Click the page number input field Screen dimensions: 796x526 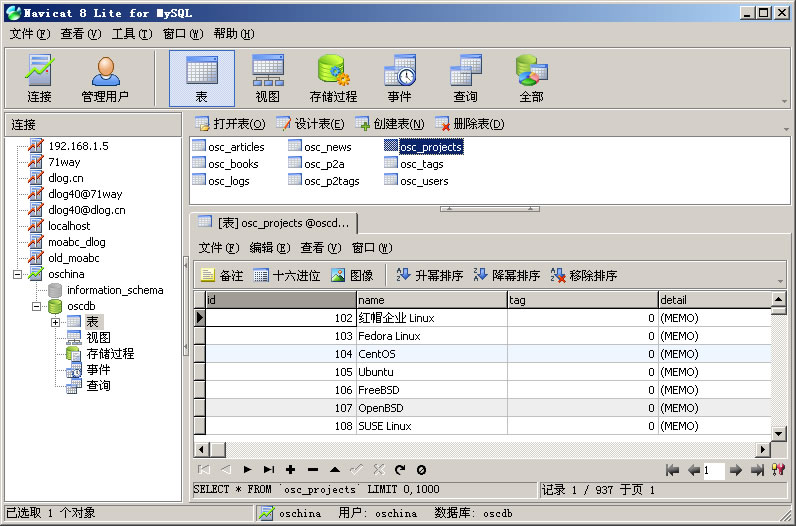tap(713, 470)
